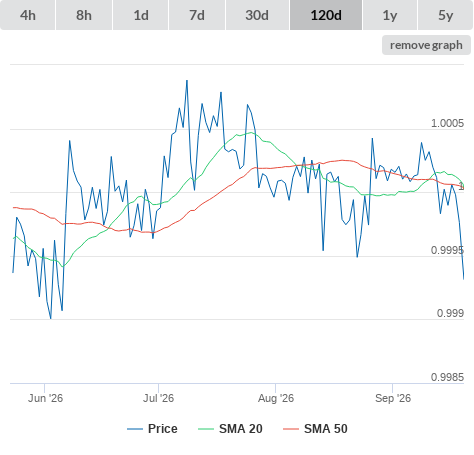Screen dimensions: 474x455
Task: Click the active 120d tab
Action: (x=326, y=15)
